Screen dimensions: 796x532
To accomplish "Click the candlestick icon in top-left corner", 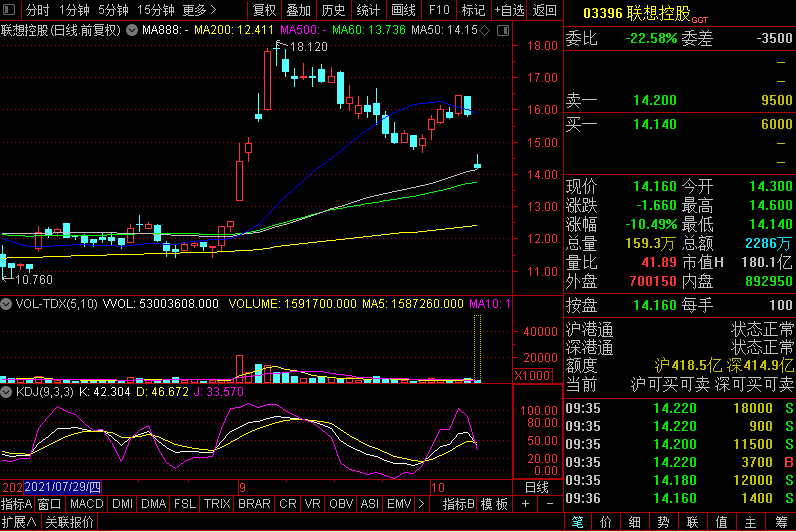I will pos(9,10).
